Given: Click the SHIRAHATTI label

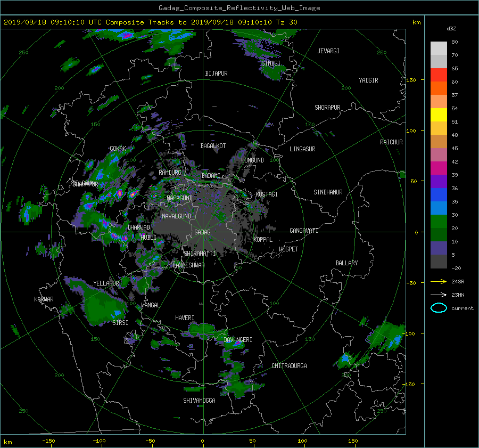Looking at the screenshot, I should (200, 254).
